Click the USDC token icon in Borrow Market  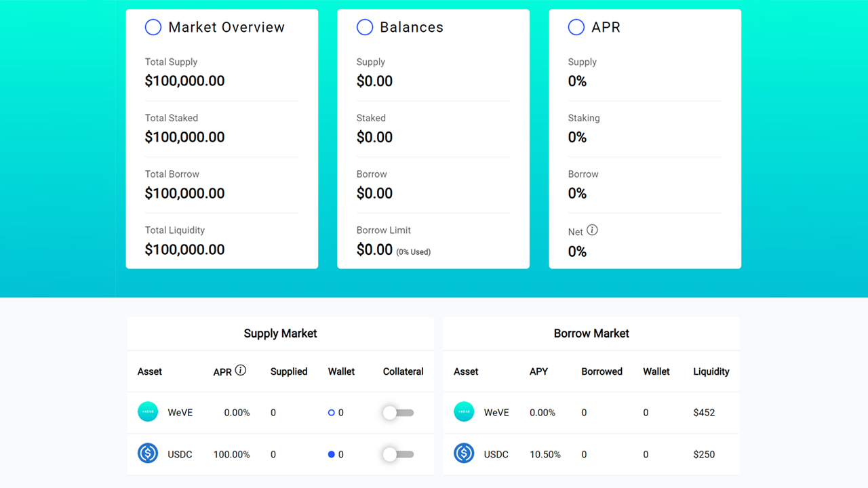click(464, 453)
